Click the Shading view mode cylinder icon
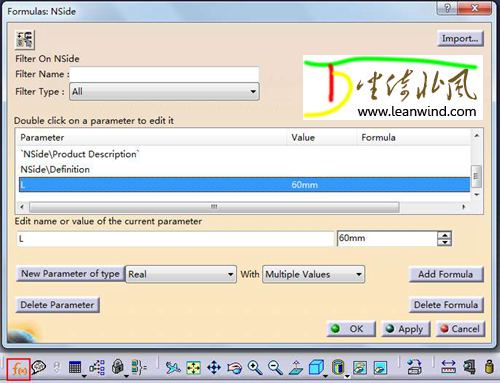Screen dimensions: 500x383 pyautogui.click(x=338, y=367)
